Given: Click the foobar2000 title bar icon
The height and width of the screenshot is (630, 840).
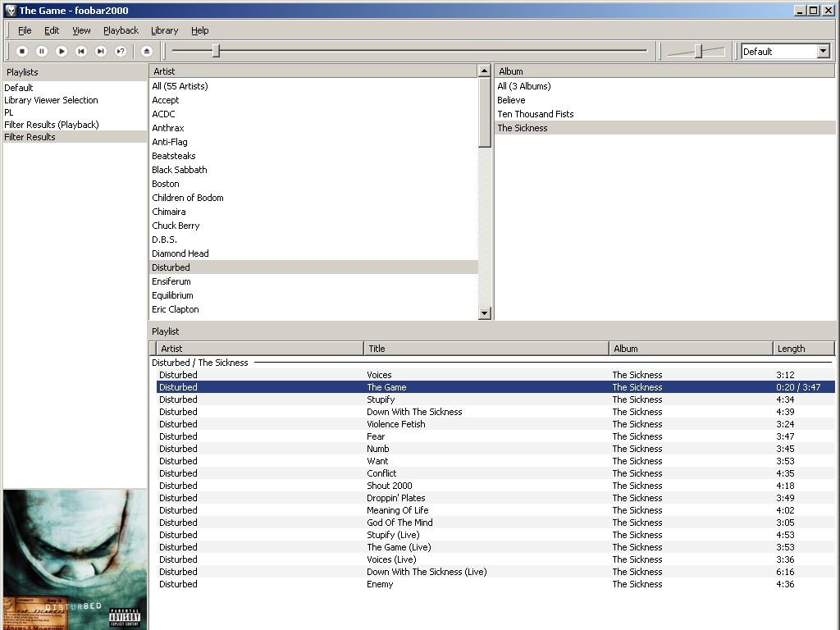Looking at the screenshot, I should tap(10, 10).
